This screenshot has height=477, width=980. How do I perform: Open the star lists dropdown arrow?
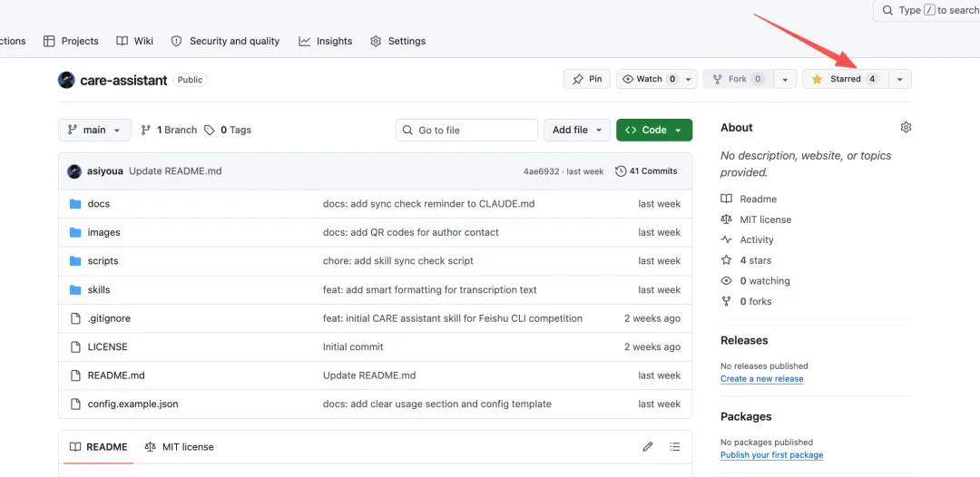pyautogui.click(x=900, y=79)
